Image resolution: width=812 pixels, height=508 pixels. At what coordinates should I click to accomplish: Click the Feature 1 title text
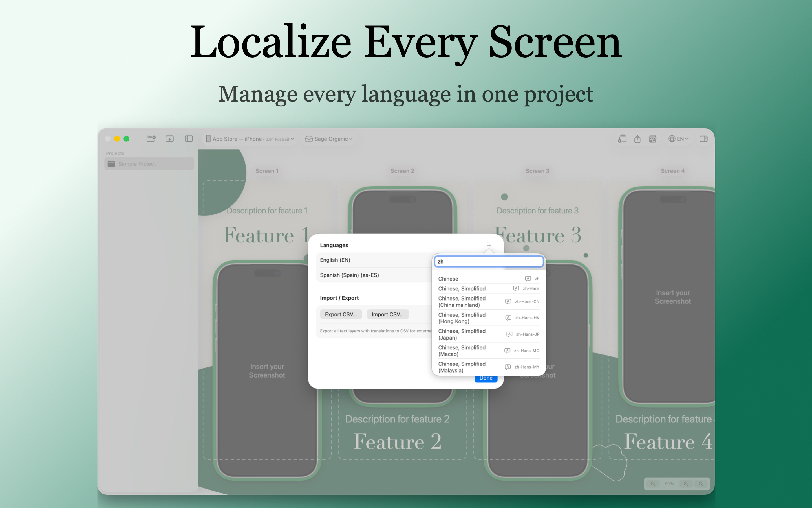tap(266, 235)
